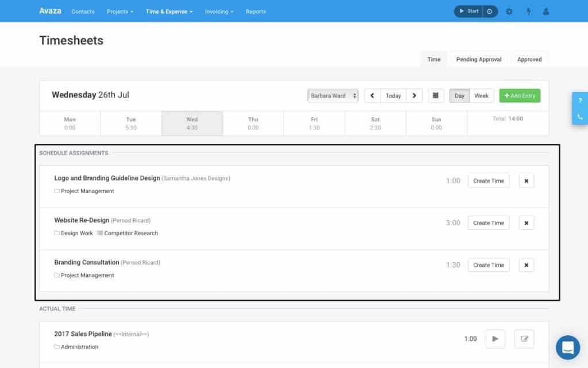Image resolution: width=588 pixels, height=368 pixels.
Task: Expand the Time & Expense menu
Action: (168, 11)
